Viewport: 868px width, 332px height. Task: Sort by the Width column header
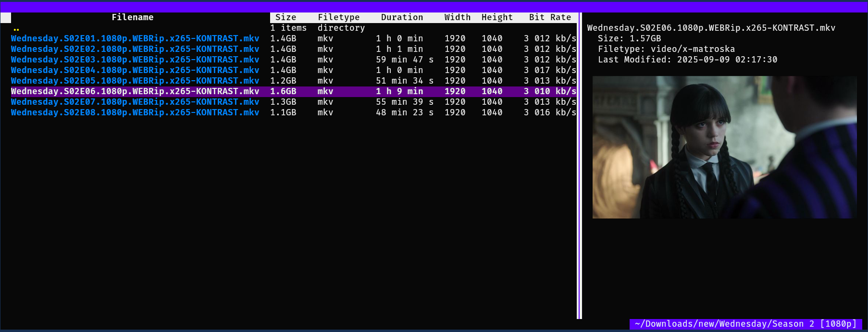pyautogui.click(x=458, y=17)
